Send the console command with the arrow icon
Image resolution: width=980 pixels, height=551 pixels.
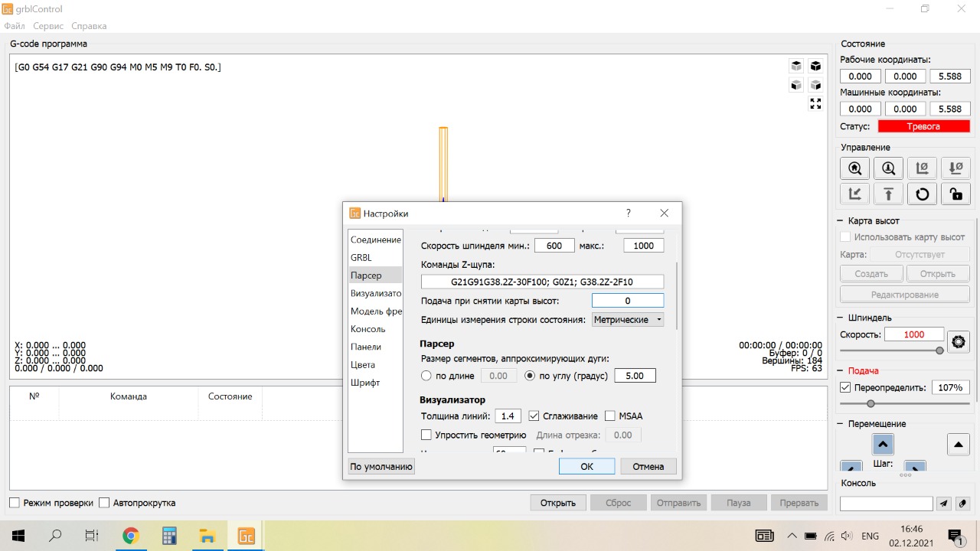click(944, 504)
